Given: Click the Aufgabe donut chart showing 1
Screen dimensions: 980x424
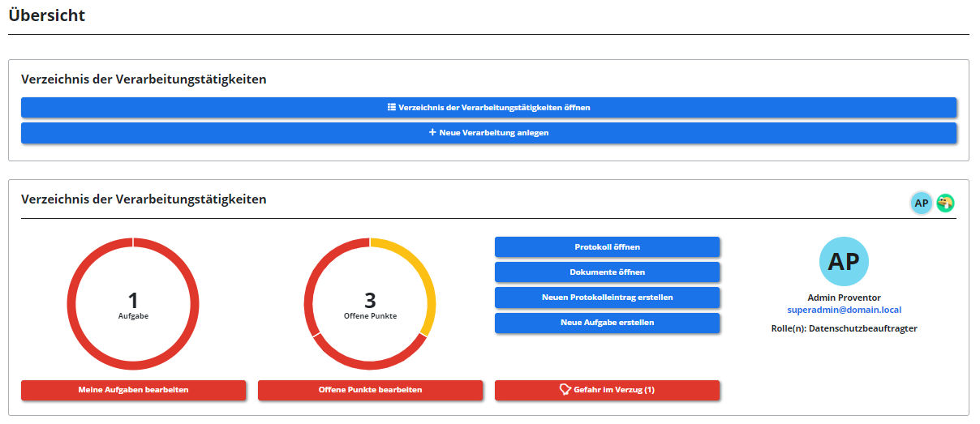Looking at the screenshot, I should [133, 303].
